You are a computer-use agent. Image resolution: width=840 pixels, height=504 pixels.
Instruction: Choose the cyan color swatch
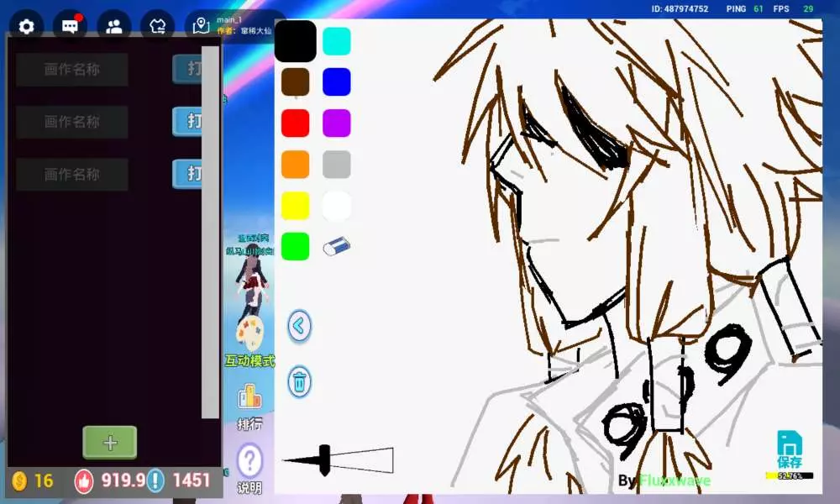337,41
